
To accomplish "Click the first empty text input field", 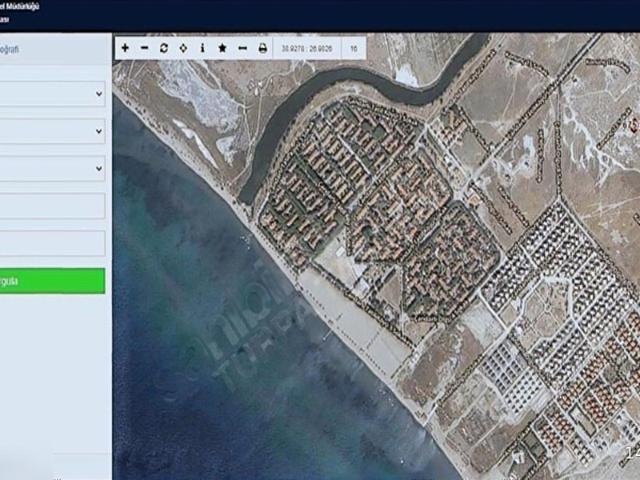I will [x=52, y=206].
